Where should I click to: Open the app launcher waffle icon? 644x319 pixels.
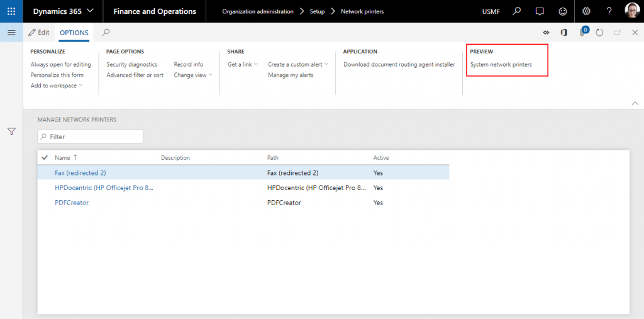pos(11,11)
